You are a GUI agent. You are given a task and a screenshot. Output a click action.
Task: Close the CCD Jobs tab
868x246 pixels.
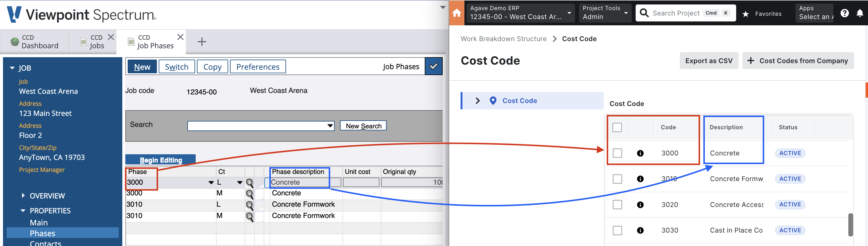point(111,37)
